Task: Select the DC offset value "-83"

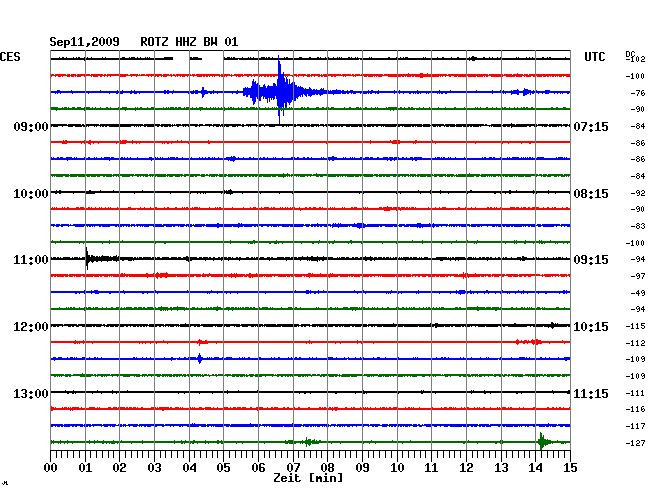Action: point(638,226)
